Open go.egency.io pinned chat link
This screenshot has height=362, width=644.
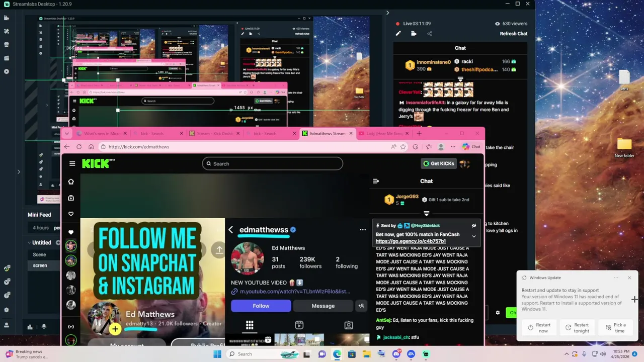click(x=411, y=241)
